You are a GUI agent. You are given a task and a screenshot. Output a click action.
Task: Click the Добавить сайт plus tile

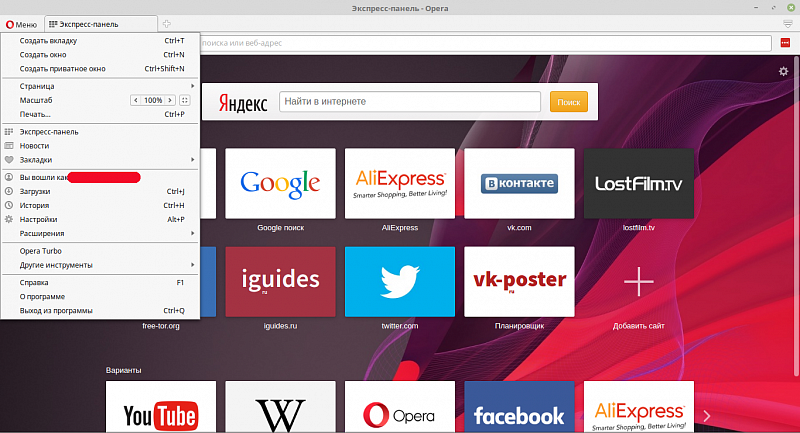pos(639,282)
